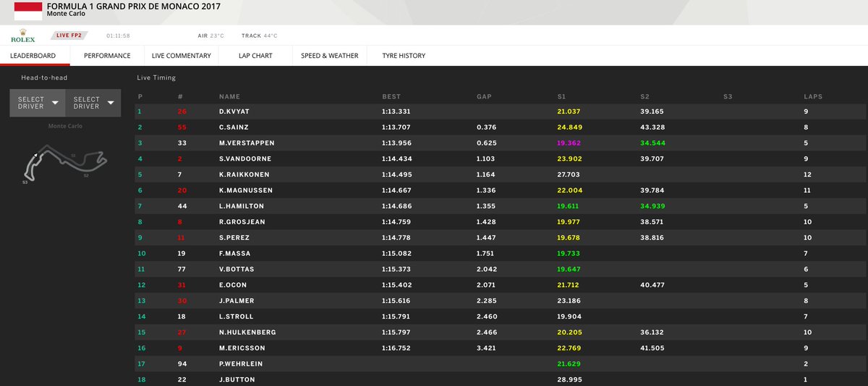Click the session timer 01:11:58
The height and width of the screenshot is (386, 868).
[x=118, y=35]
